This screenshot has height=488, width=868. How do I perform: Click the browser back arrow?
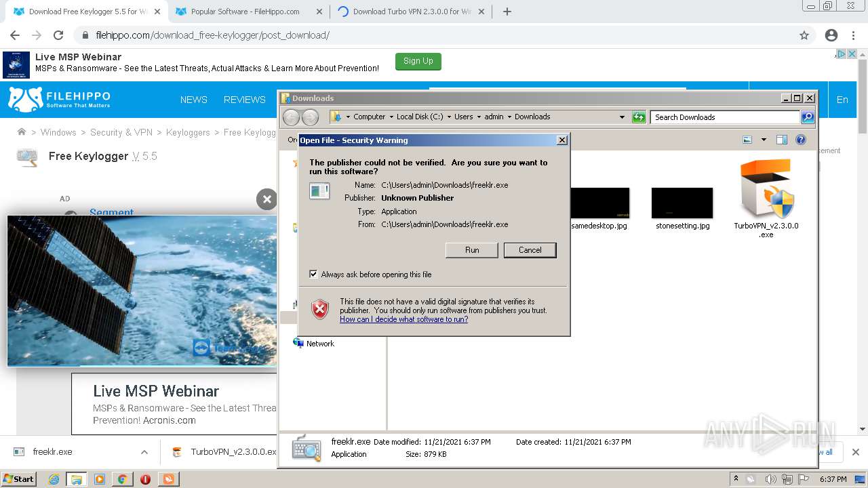15,35
